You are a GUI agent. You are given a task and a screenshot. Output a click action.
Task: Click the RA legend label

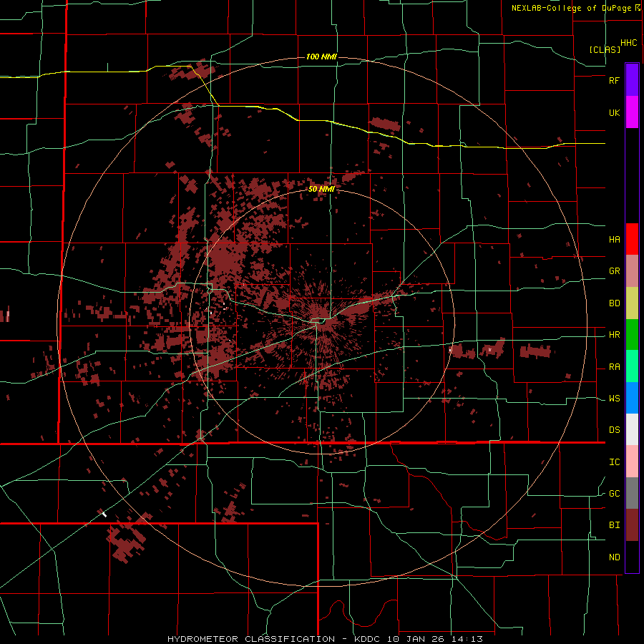click(614, 367)
